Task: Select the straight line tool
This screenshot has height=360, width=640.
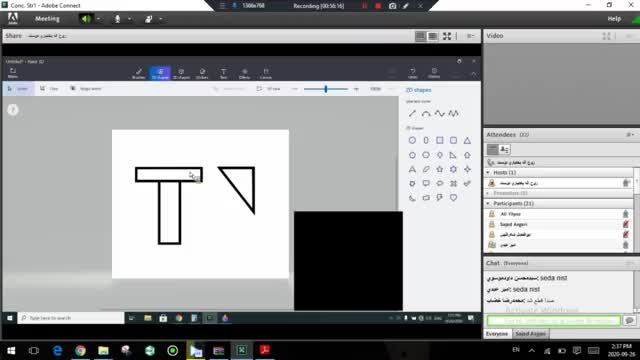Action: tap(412, 113)
